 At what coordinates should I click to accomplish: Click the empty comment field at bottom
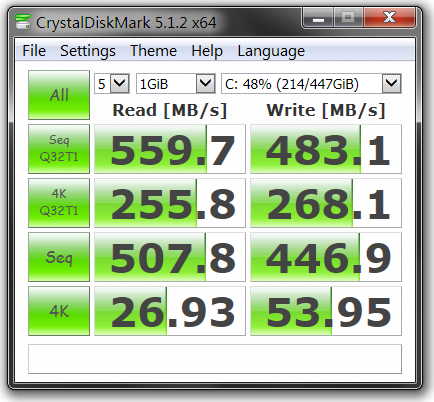pos(215,359)
